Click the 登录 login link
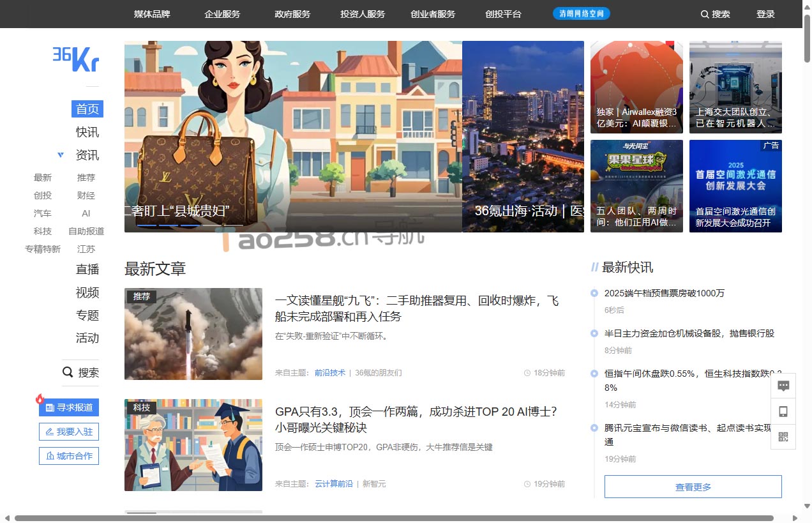This screenshot has height=523, width=812. [x=765, y=14]
